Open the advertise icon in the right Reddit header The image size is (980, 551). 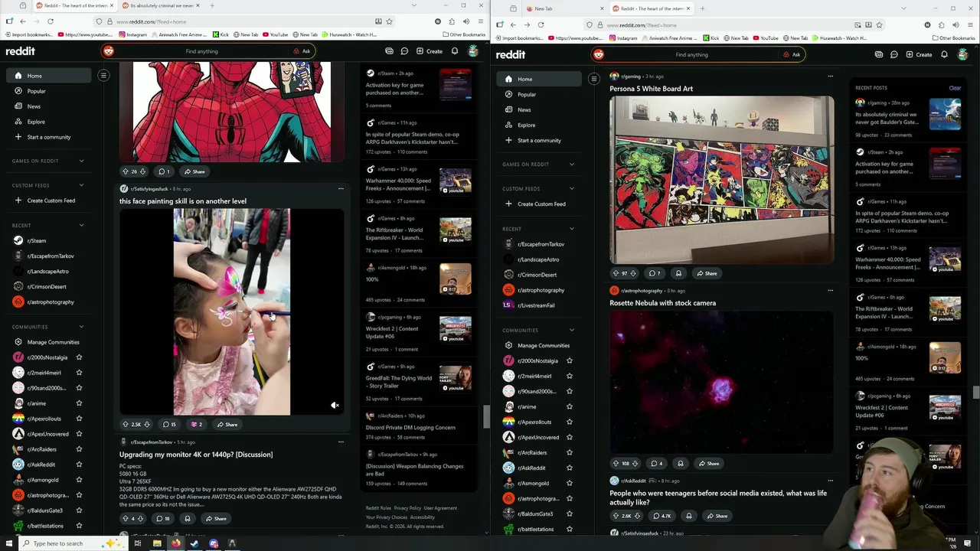click(x=879, y=54)
